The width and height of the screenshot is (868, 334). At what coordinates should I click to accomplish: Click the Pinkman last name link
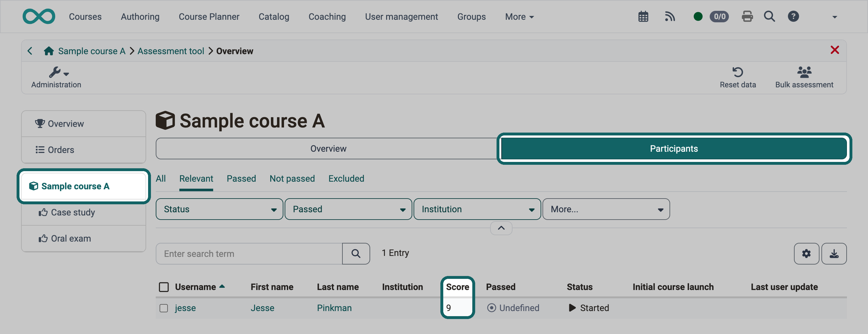334,308
